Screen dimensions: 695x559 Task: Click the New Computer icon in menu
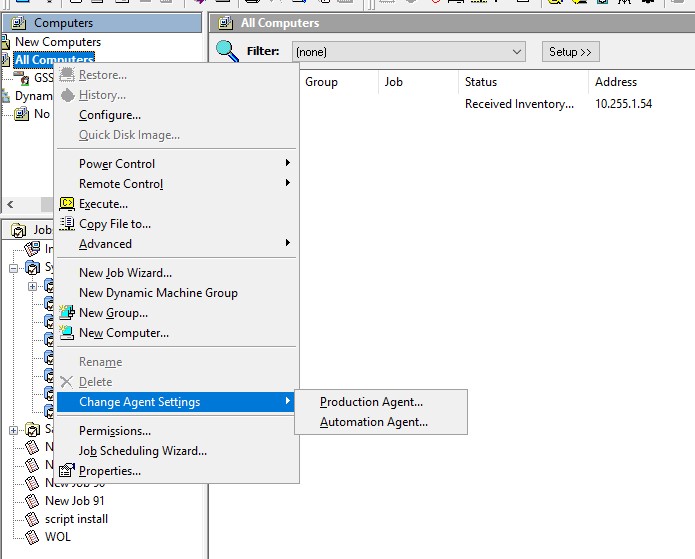(x=67, y=333)
